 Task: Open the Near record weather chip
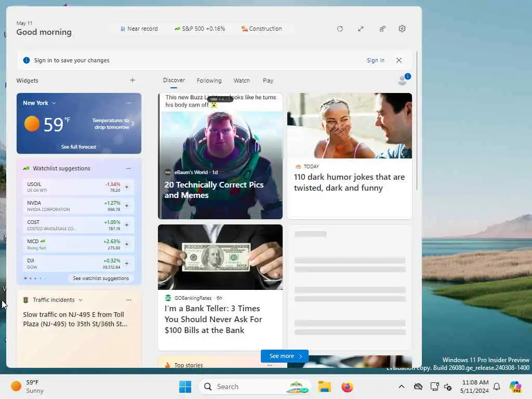[139, 29]
